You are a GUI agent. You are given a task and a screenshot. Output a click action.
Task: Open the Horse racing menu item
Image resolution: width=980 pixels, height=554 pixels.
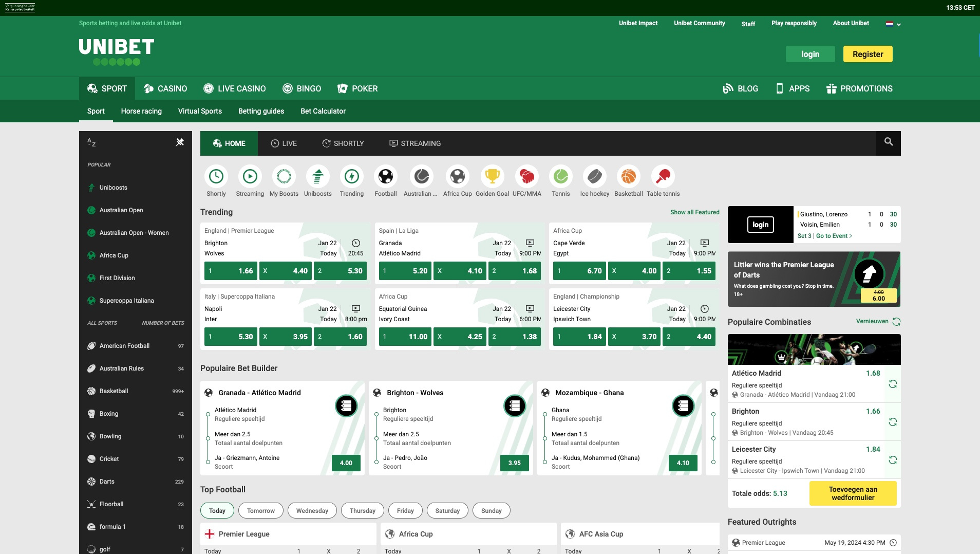(x=141, y=111)
